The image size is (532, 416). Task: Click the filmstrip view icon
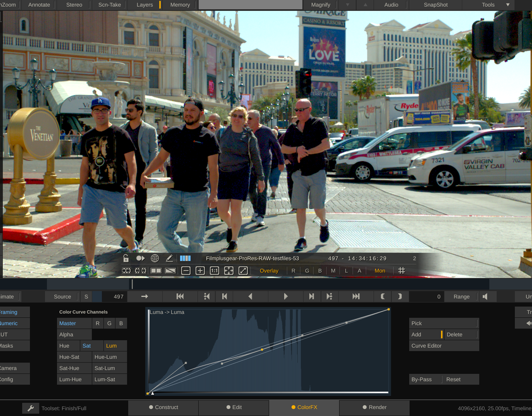point(126,270)
